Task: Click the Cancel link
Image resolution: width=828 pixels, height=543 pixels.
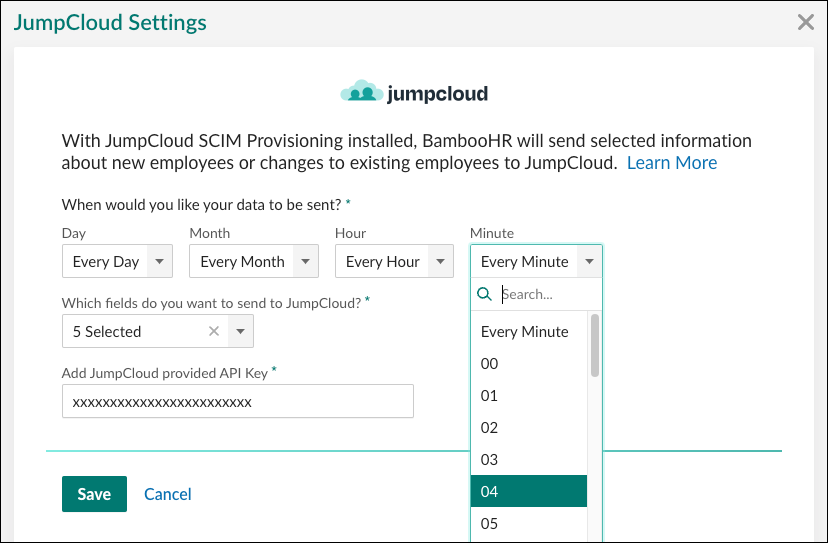Action: pyautogui.click(x=168, y=494)
